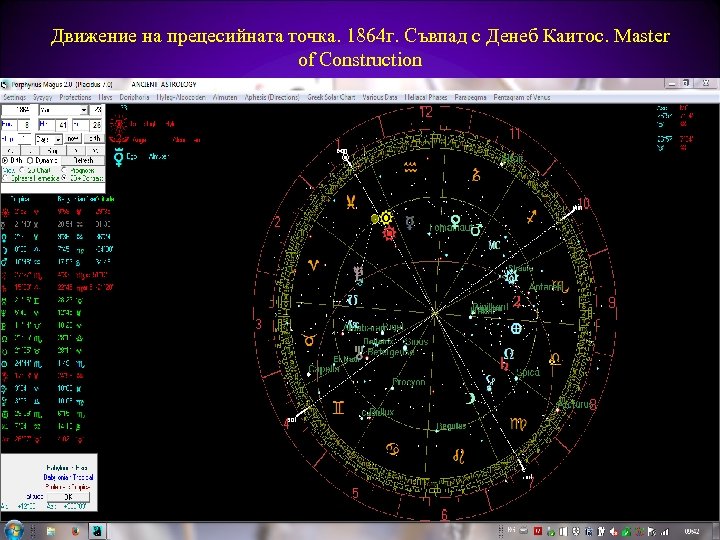Click the system clock in the taskbar

pyautogui.click(x=692, y=531)
